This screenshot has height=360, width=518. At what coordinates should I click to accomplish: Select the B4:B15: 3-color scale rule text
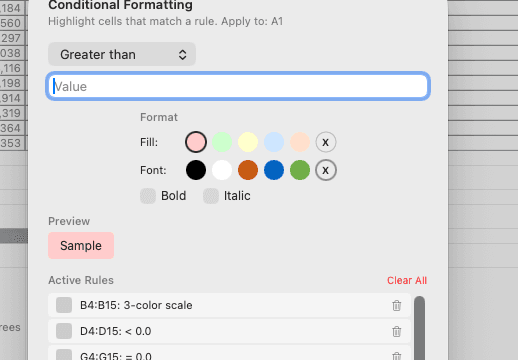136,305
